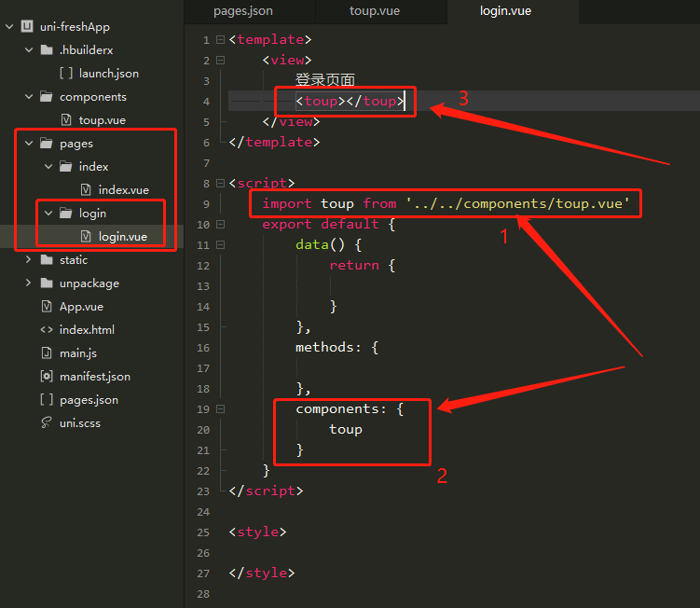Select the unpackage folder label
Image resolution: width=700 pixels, height=608 pixels.
tap(89, 283)
